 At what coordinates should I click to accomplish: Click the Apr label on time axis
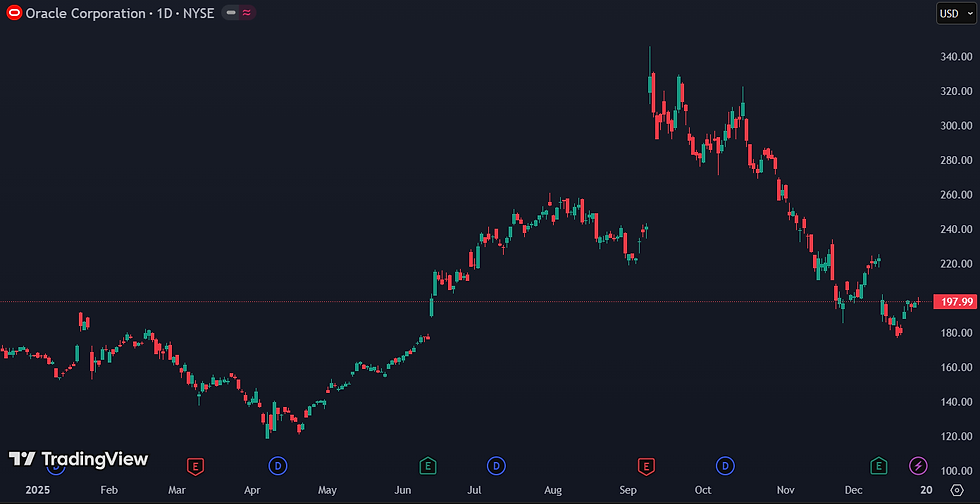252,490
